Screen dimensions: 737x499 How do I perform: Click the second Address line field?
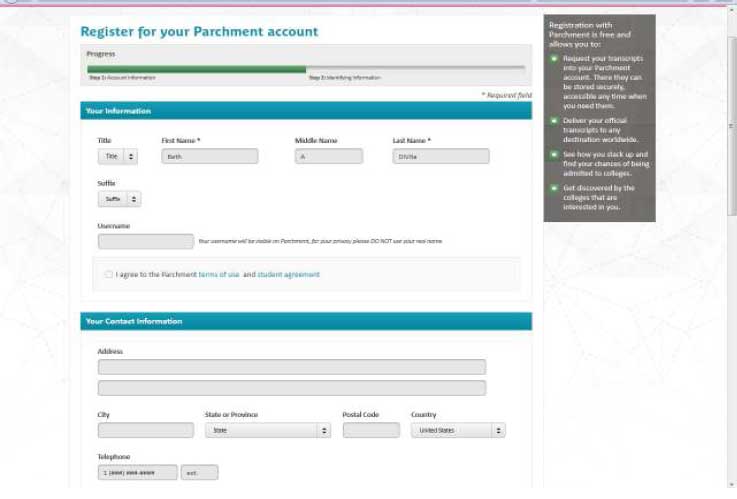point(292,388)
